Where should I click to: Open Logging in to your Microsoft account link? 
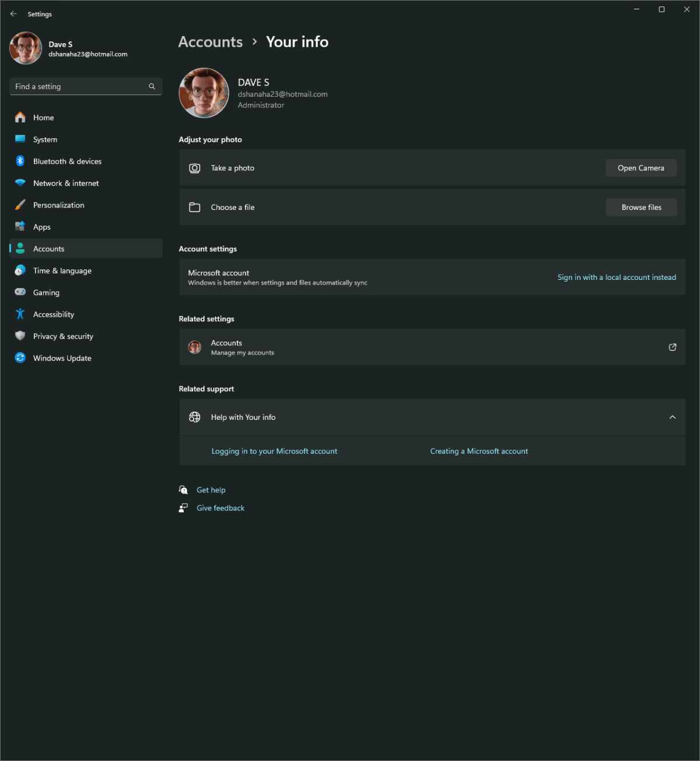(x=274, y=451)
